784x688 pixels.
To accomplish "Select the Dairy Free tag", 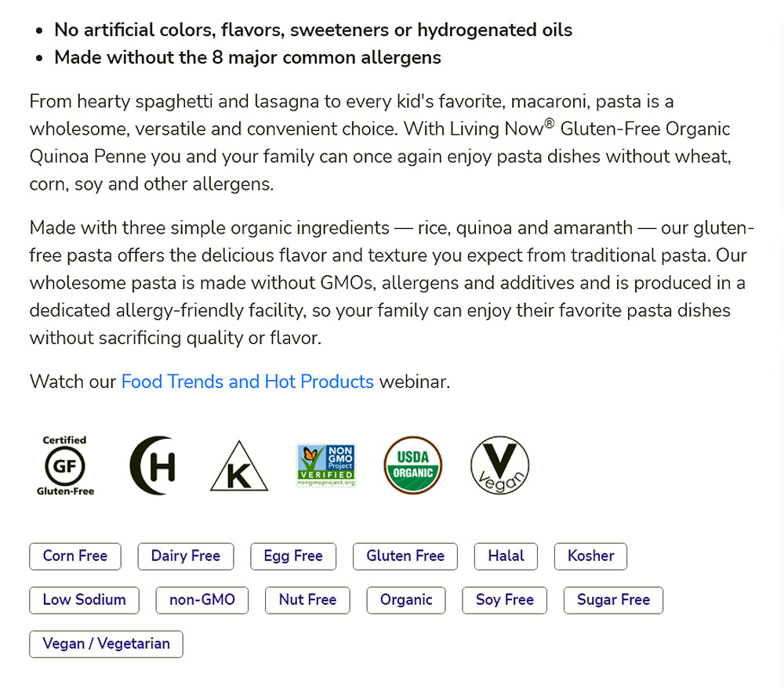I will (186, 556).
